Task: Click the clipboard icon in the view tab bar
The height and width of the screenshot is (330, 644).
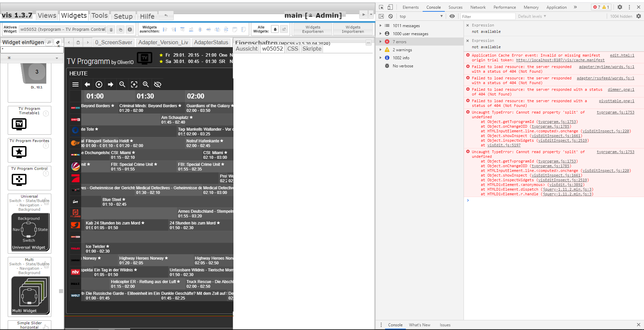Action: pos(78,43)
